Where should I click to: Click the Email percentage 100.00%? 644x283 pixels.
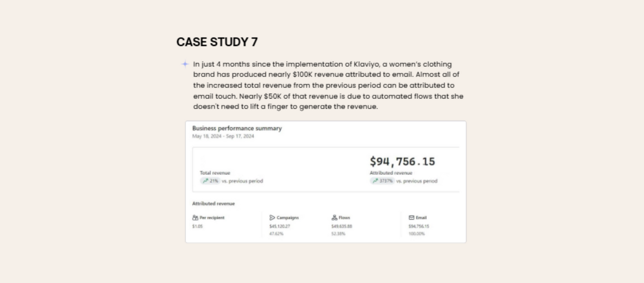click(416, 234)
